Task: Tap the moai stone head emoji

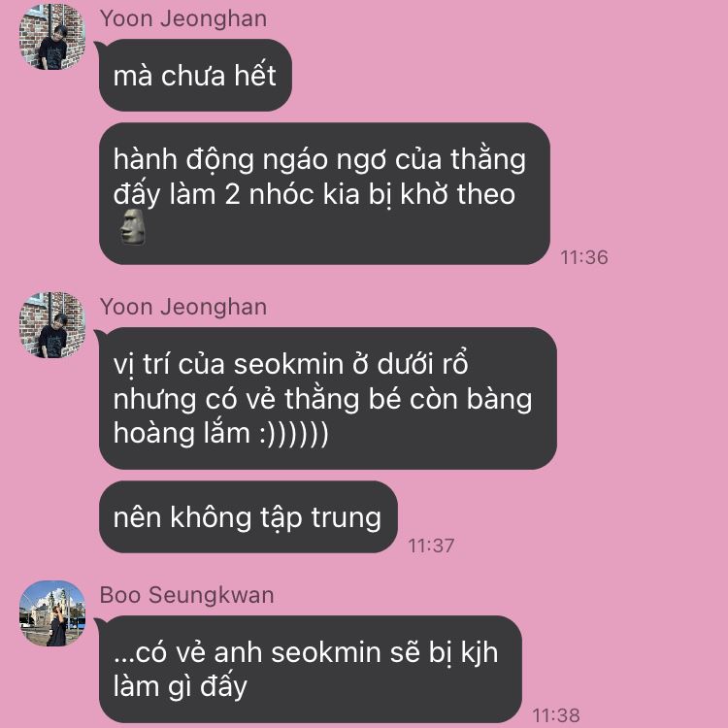Action: [133, 227]
